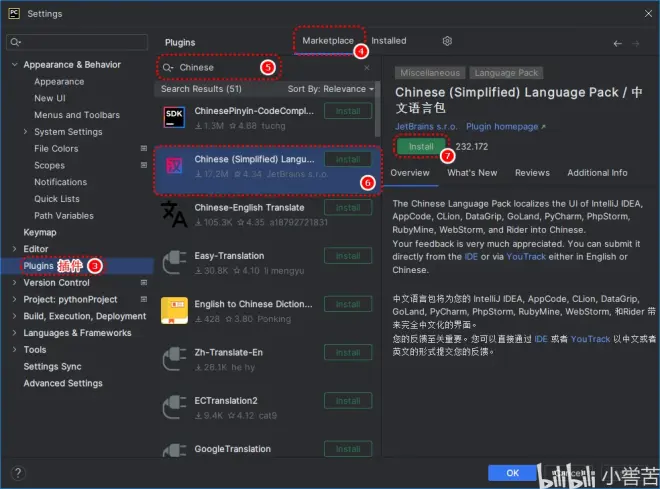Image resolution: width=660 pixels, height=489 pixels.
Task: Clear the Chinese plugin search text
Action: tap(367, 67)
